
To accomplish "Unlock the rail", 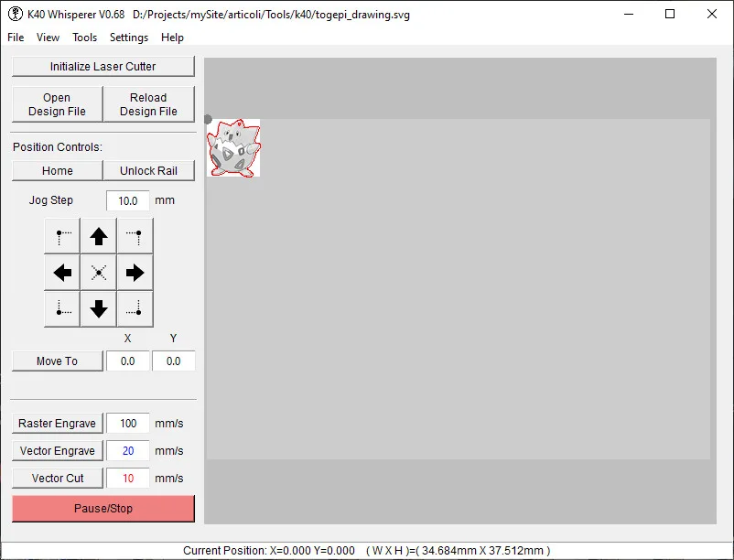I will (x=148, y=171).
